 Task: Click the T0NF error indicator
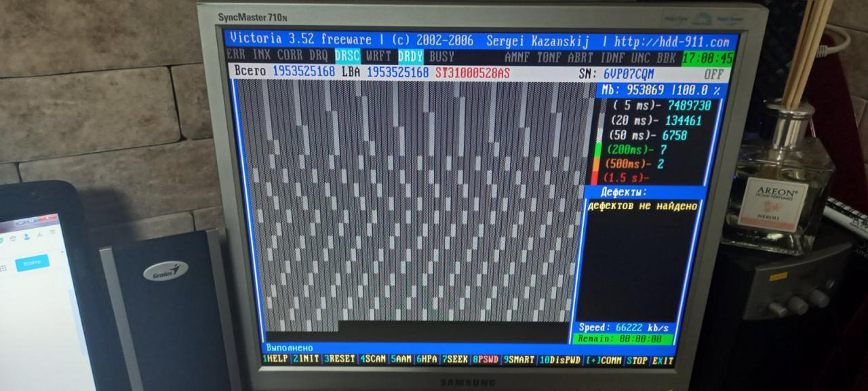[x=550, y=58]
